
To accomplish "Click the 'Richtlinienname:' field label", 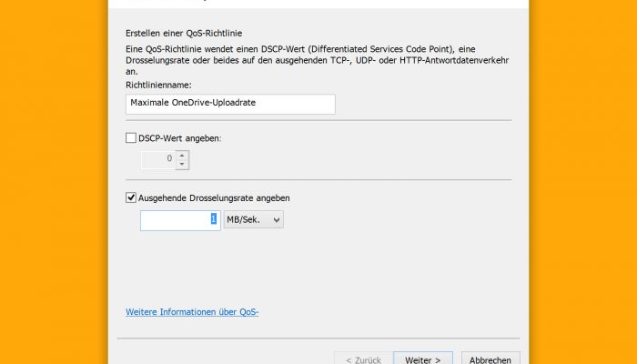I will pos(158,85).
